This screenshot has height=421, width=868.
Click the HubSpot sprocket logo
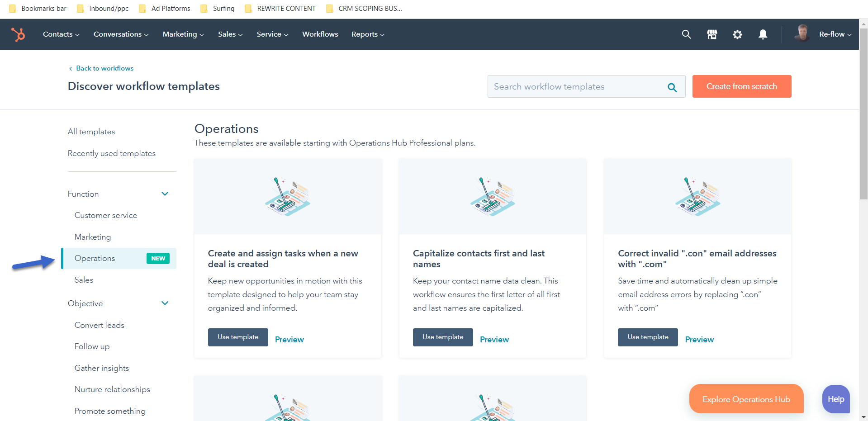coord(19,34)
